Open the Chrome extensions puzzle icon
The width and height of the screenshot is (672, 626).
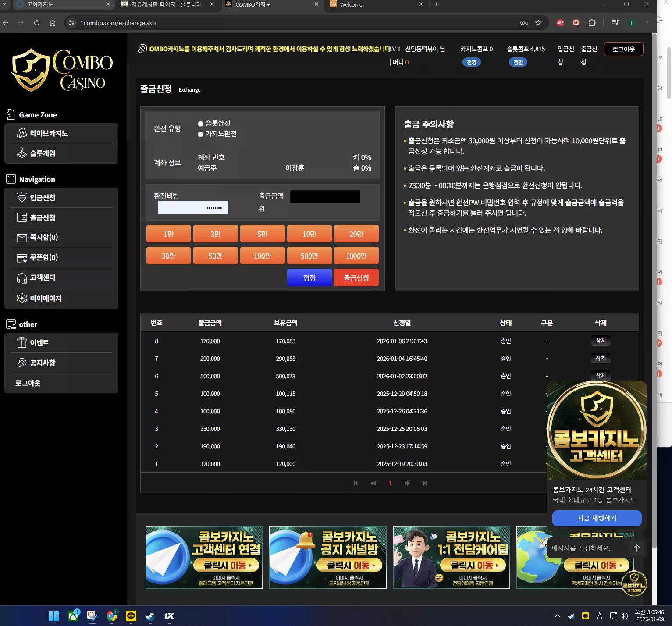pos(592,23)
